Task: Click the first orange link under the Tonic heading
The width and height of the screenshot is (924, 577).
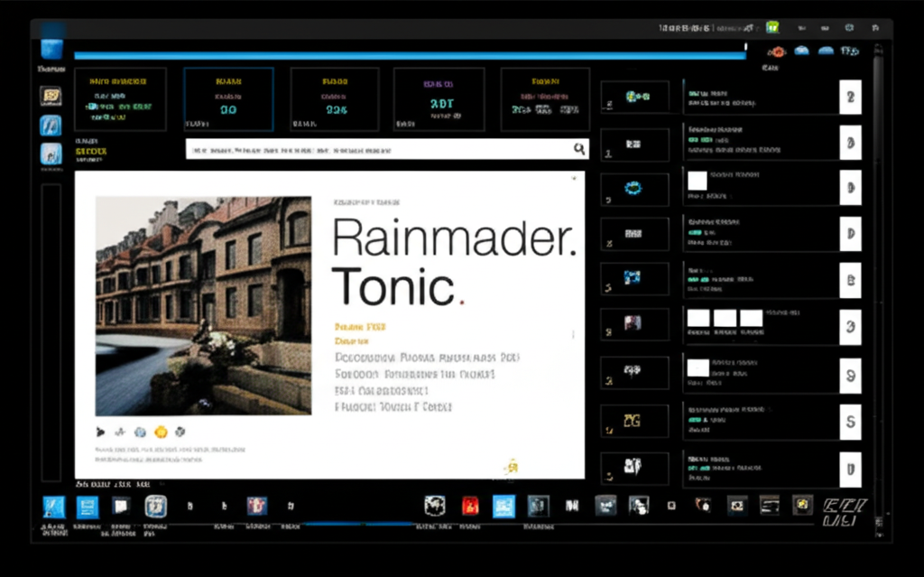Action: (x=360, y=327)
